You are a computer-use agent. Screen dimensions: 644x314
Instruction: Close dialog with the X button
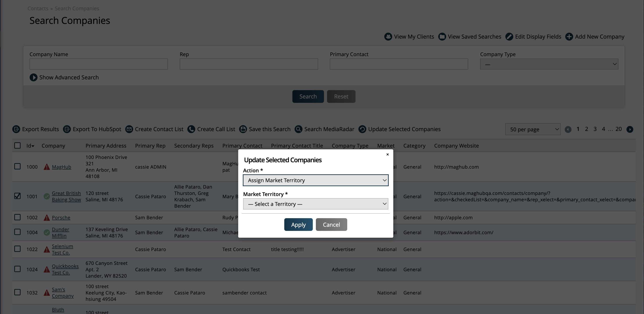click(x=388, y=155)
